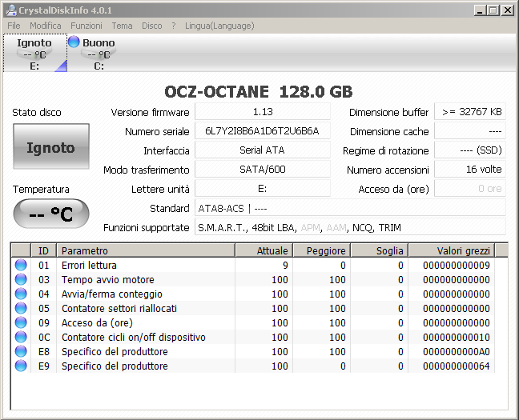519x420 pixels.
Task: Click the Ignoto disk status button
Action: click(x=51, y=146)
